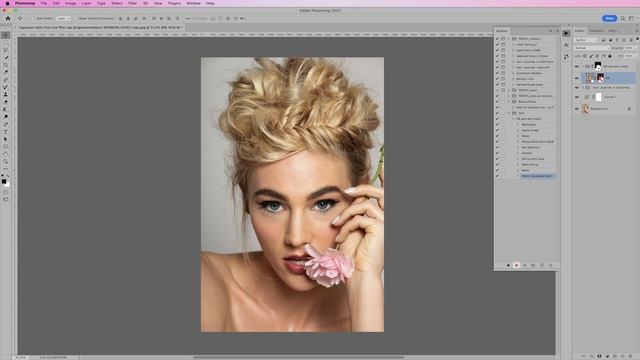Viewport: 640px width, 360px height.
Task: Hide the Background layer
Action: click(x=577, y=109)
